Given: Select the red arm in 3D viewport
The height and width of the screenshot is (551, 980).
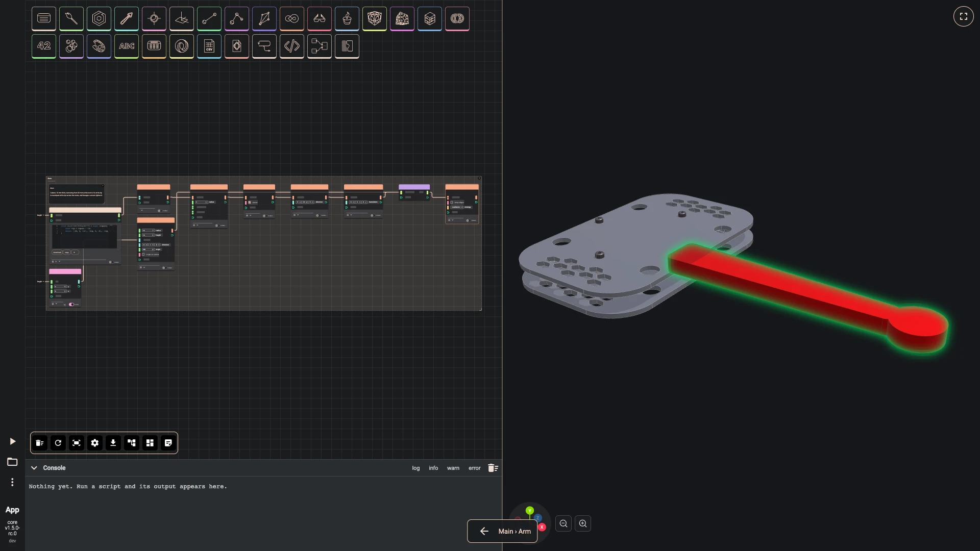Looking at the screenshot, I should (x=796, y=288).
